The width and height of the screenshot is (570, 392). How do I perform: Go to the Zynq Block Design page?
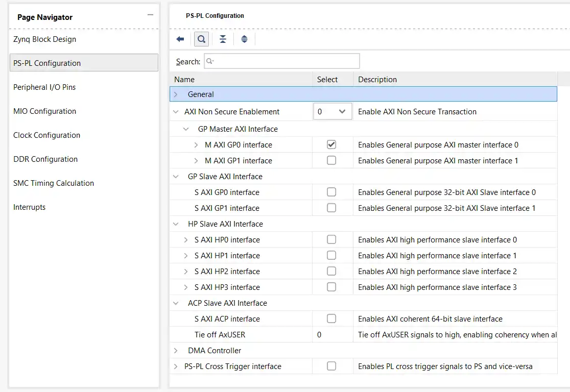tap(45, 39)
